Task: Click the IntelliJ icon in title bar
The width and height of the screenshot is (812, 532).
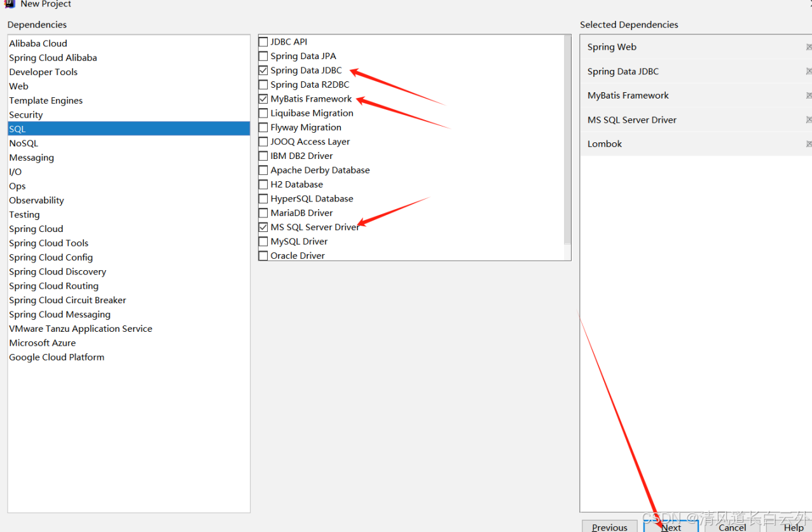Action: click(x=10, y=3)
